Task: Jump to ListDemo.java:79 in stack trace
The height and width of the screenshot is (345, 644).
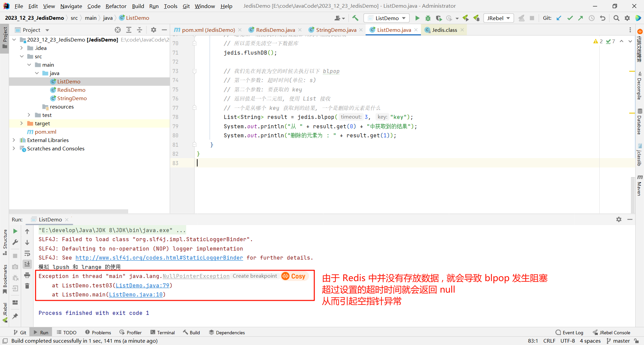Action: 143,285
